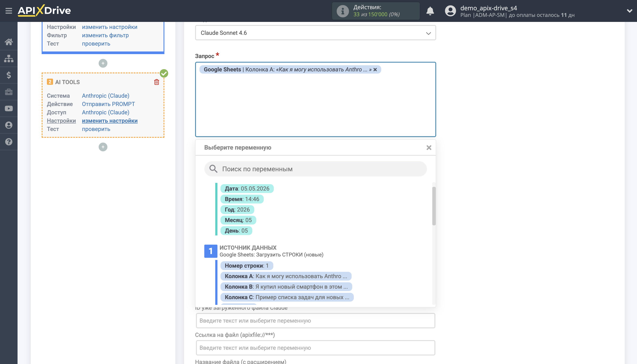
Task: Select the Время: 14:46 variable
Action: [x=242, y=199]
